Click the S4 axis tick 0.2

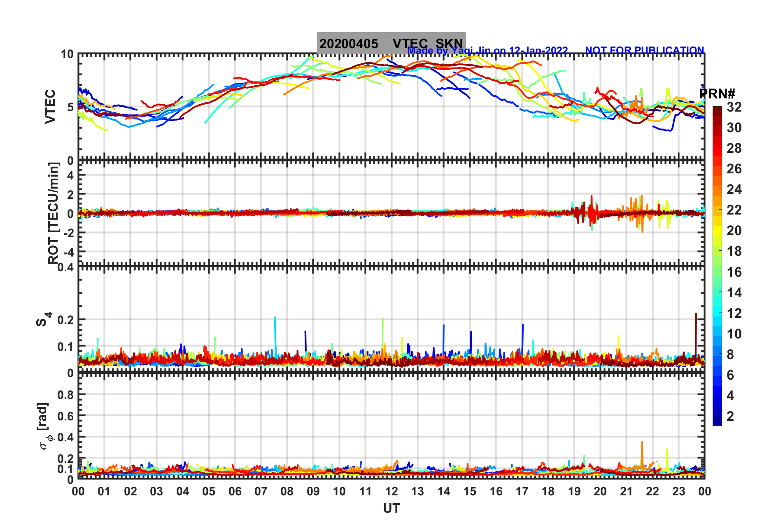click(66, 320)
